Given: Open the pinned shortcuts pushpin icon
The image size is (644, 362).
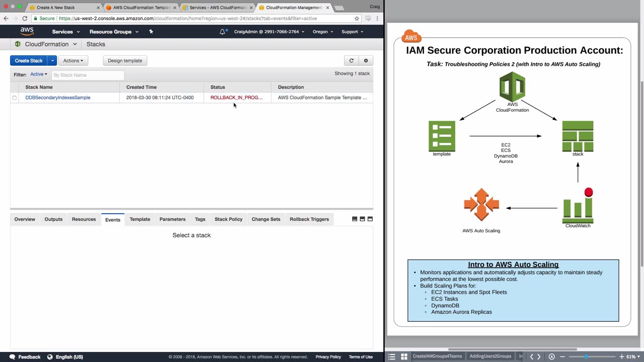Looking at the screenshot, I should tap(150, 32).
